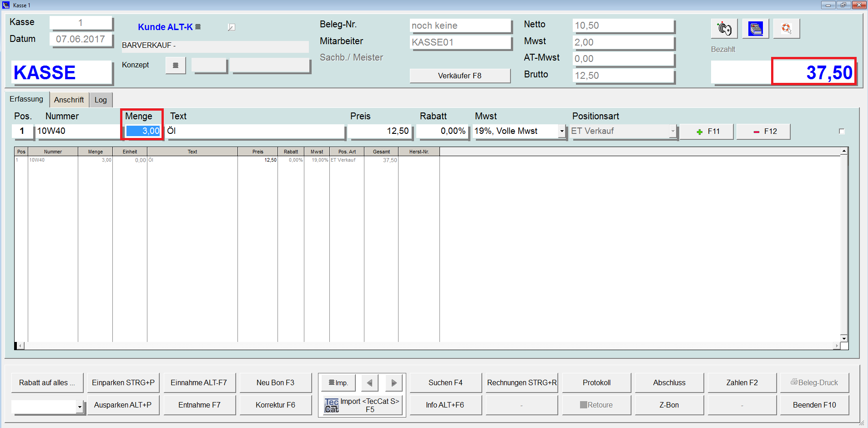The height and width of the screenshot is (428, 868).
Task: Expand the Mwst 19% dropdown arrow
Action: [562, 131]
